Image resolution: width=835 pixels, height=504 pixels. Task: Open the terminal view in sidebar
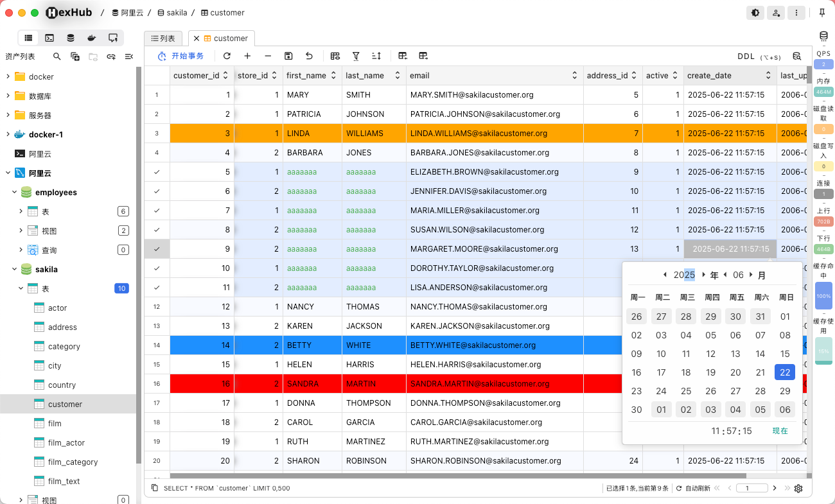[x=49, y=38]
